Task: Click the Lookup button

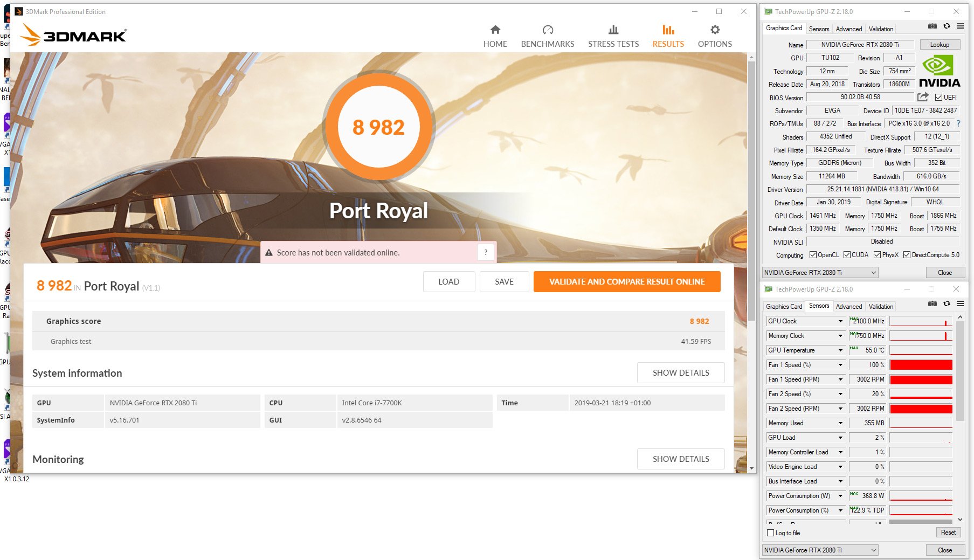Action: coord(939,45)
